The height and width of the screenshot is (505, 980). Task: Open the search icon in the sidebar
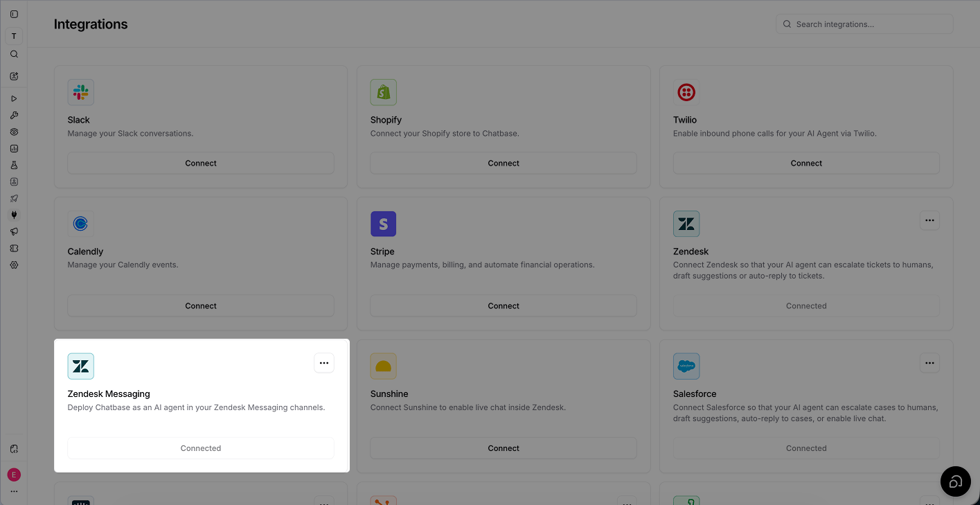tap(14, 54)
